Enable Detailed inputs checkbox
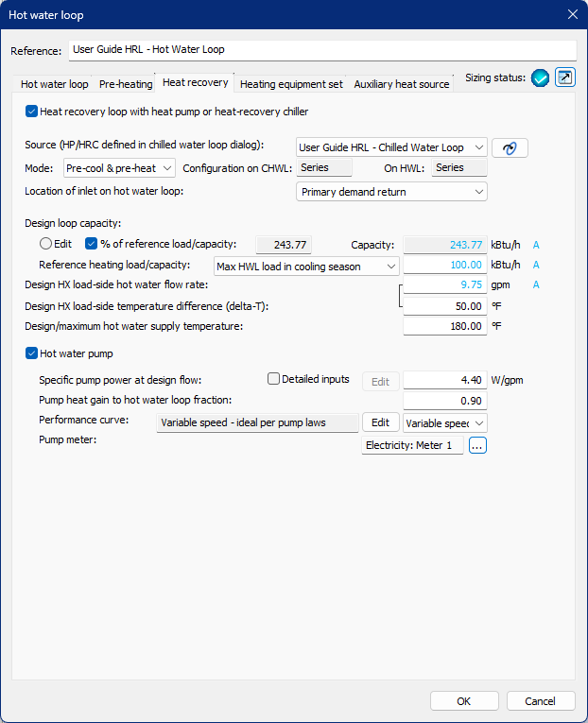Screen dimensions: 588x723 coord(274,379)
